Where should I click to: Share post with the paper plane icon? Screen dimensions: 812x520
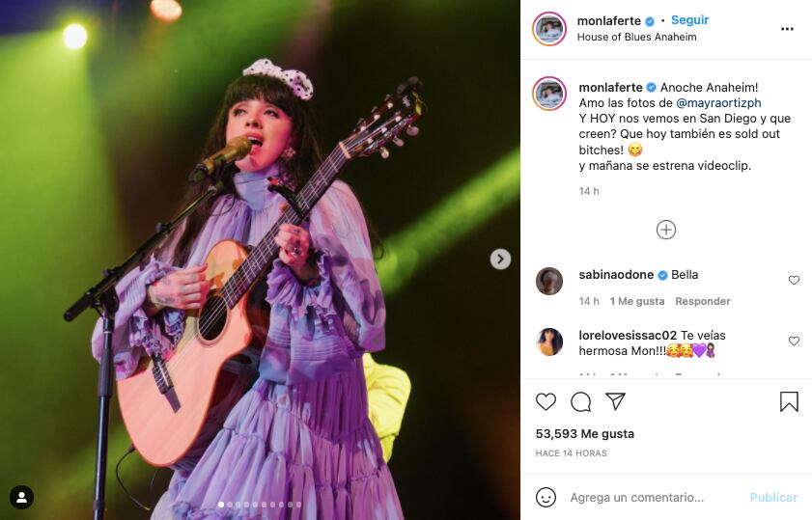615,401
